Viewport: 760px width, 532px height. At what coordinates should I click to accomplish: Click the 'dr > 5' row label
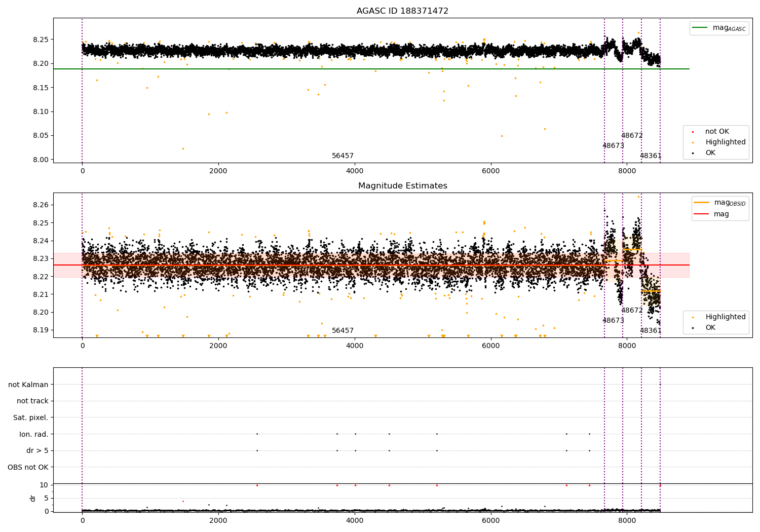click(37, 450)
